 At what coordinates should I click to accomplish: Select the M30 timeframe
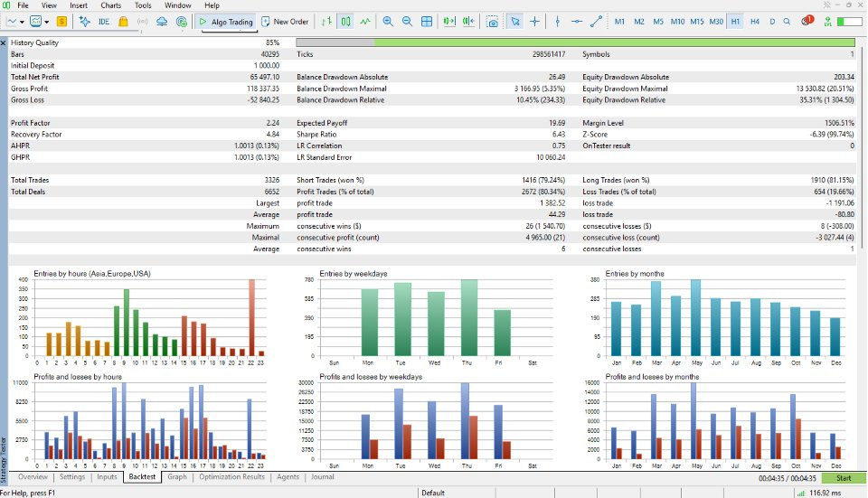pos(716,22)
